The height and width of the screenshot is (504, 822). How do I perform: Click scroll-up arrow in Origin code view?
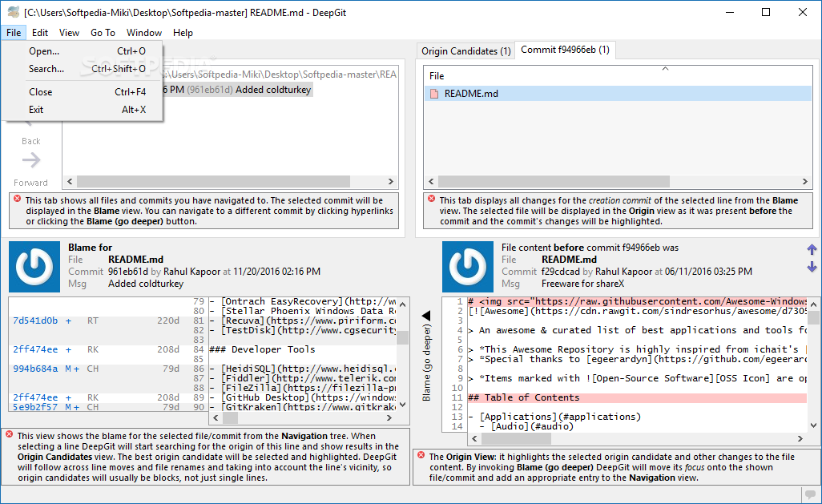pos(814,304)
